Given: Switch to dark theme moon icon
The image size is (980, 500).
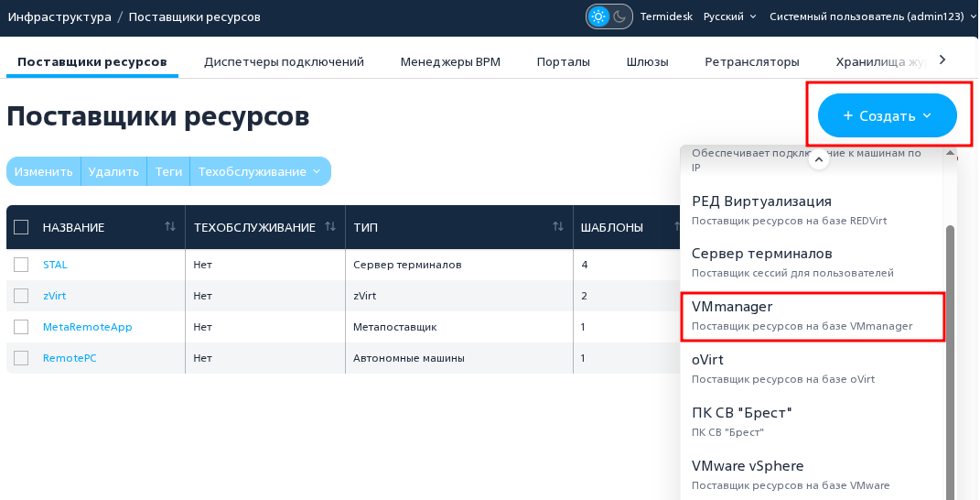Looking at the screenshot, I should [619, 16].
